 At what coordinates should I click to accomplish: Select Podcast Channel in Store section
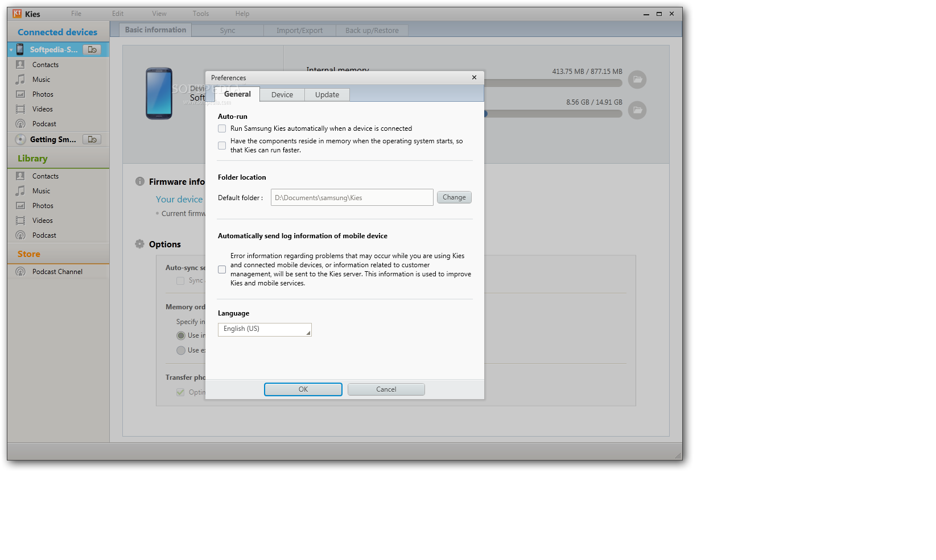click(x=58, y=272)
